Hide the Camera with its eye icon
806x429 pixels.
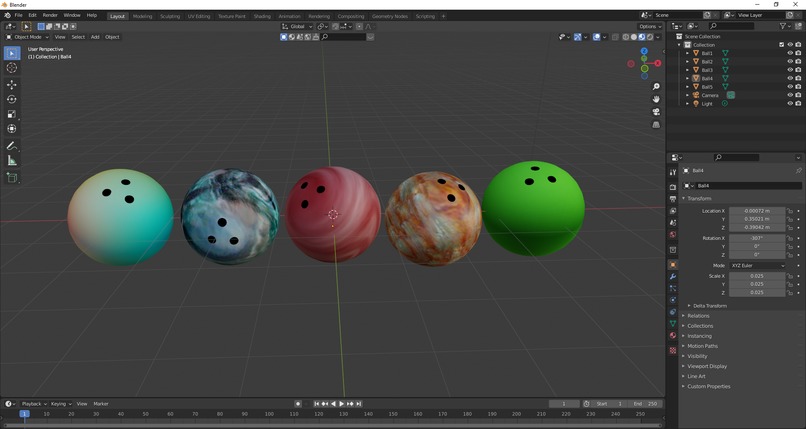click(x=790, y=95)
